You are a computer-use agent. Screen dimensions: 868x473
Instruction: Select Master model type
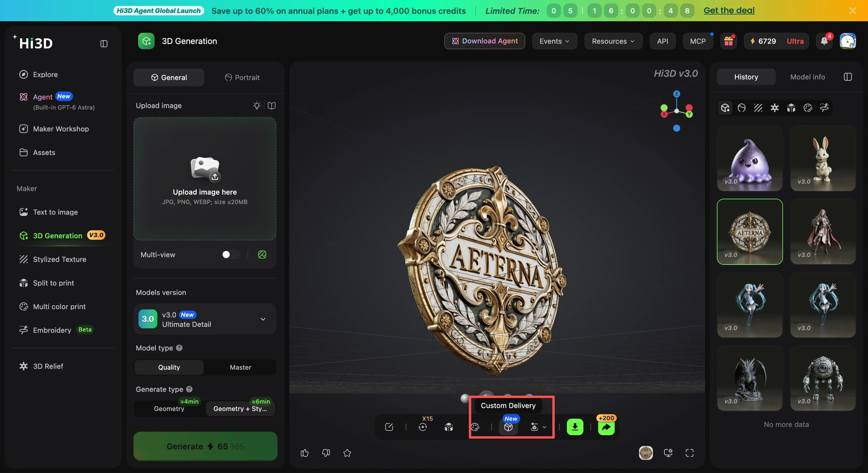click(x=240, y=367)
